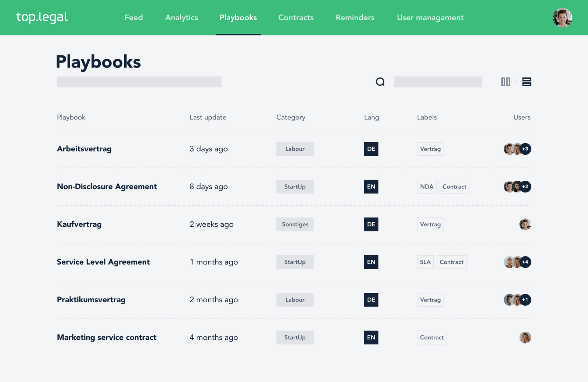Click the NDA label on Non-Disclosure Agreement
This screenshot has width=588, height=382.
pyautogui.click(x=426, y=186)
